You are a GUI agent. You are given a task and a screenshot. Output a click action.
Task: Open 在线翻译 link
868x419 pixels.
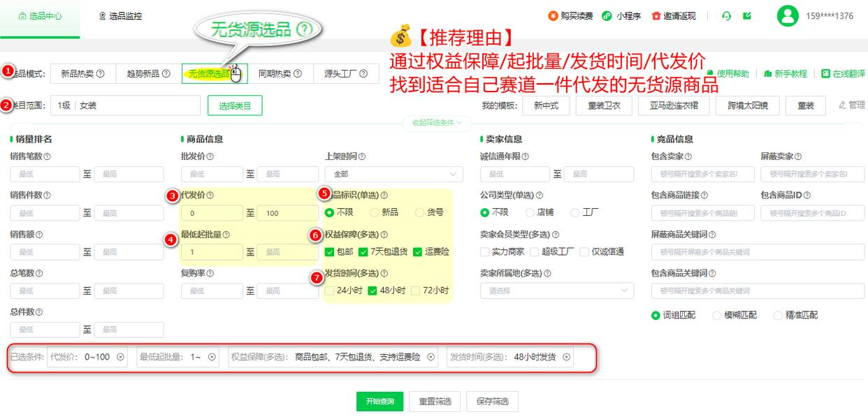point(844,74)
